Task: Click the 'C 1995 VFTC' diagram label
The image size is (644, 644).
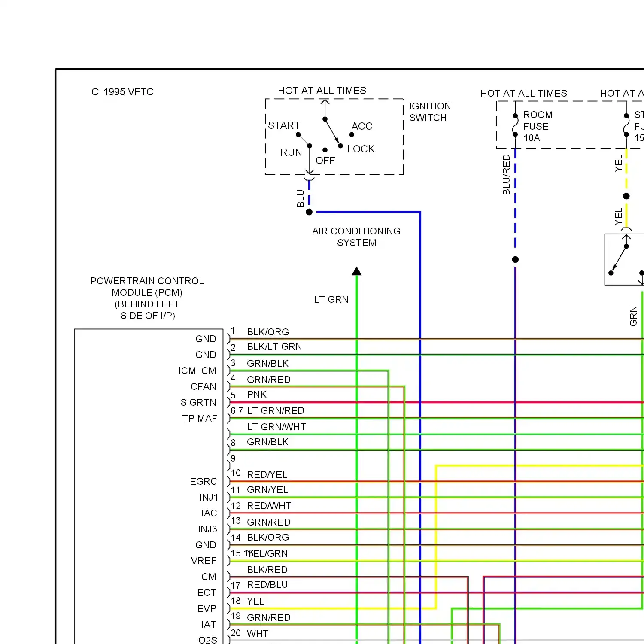Action: [x=122, y=92]
